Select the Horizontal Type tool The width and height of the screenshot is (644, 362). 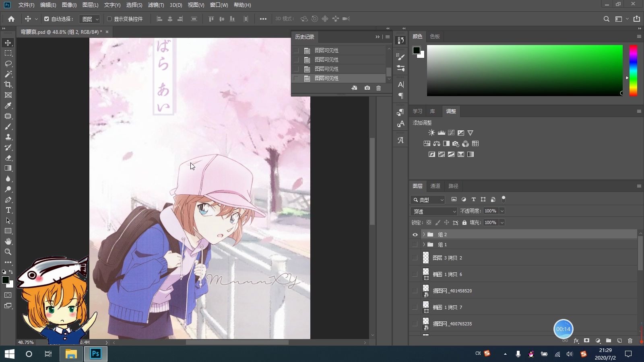pyautogui.click(x=8, y=210)
